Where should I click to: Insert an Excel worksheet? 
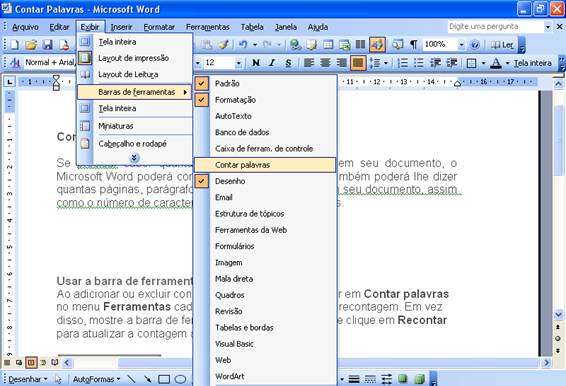coord(345,45)
